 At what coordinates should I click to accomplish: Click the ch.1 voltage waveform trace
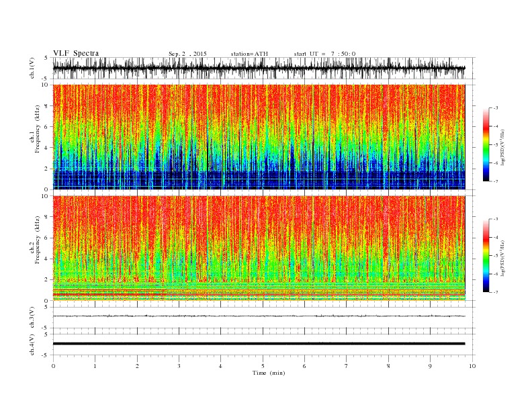coord(259,68)
